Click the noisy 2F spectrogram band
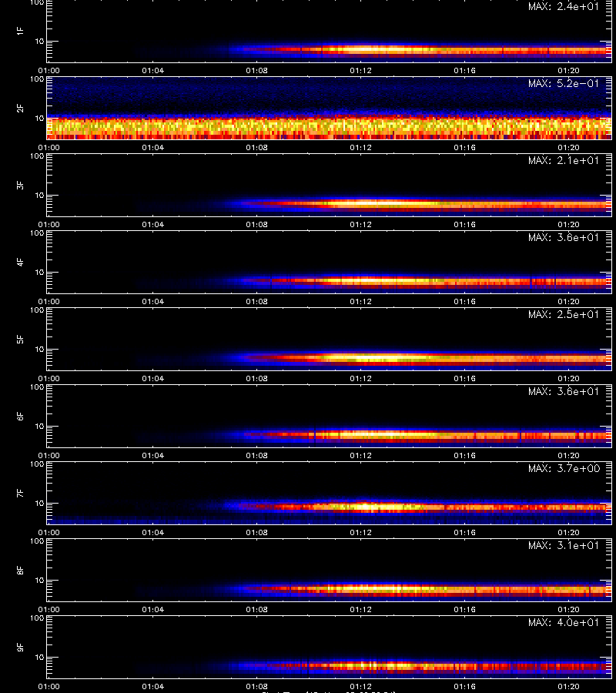This screenshot has width=616, height=693. click(330, 128)
